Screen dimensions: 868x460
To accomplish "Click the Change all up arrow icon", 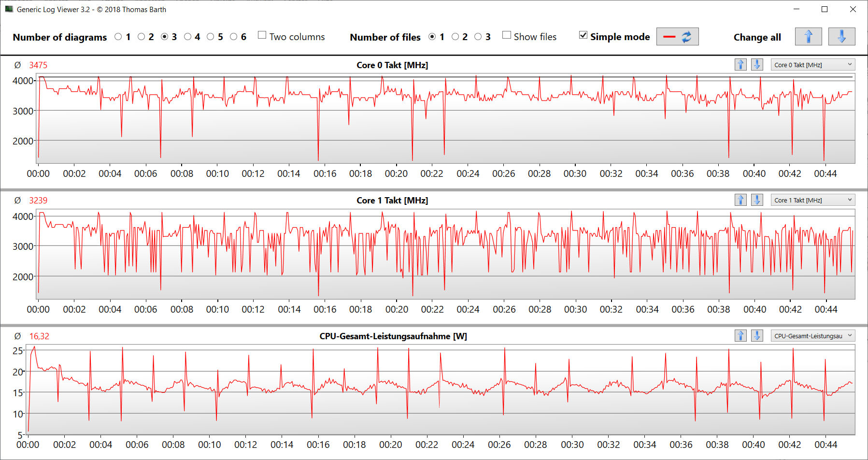I will pyautogui.click(x=808, y=37).
